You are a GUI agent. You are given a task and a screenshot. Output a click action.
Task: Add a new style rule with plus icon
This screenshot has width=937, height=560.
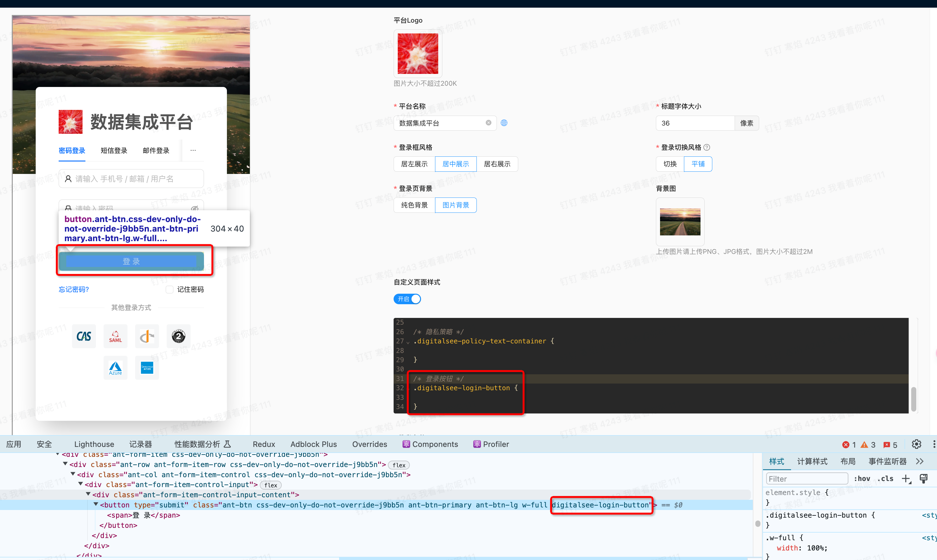[x=906, y=479]
